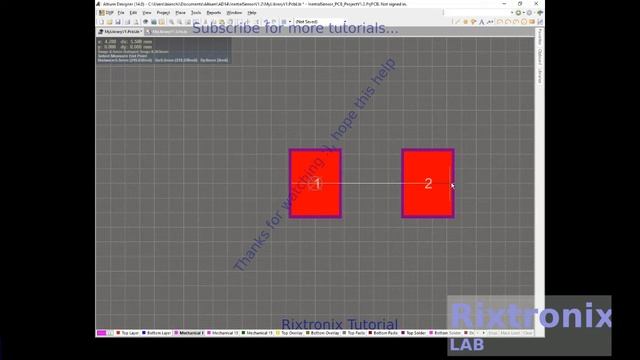
Task: Click the heads-up coordinate display
Action: click(x=163, y=51)
